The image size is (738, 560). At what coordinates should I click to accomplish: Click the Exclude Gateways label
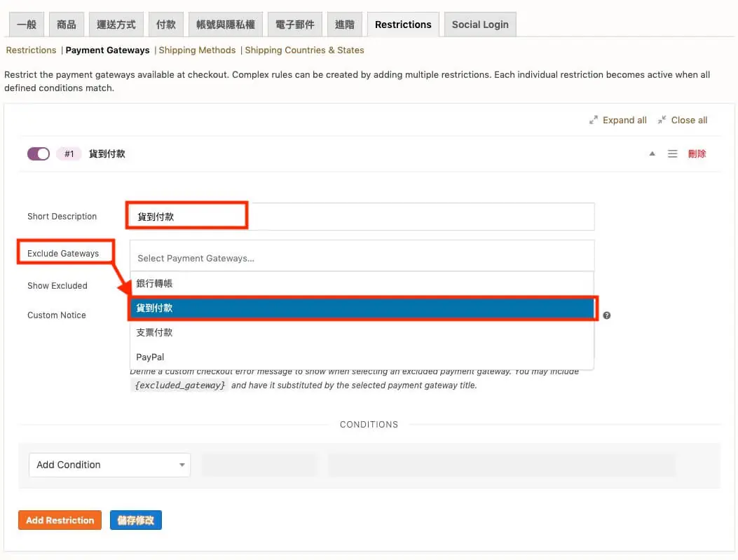[63, 253]
